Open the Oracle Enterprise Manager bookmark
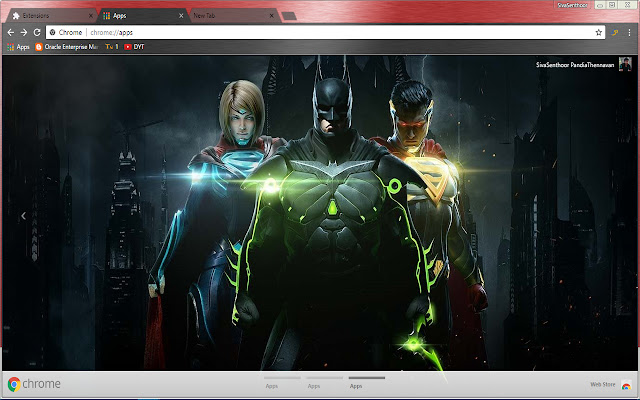 coord(67,47)
